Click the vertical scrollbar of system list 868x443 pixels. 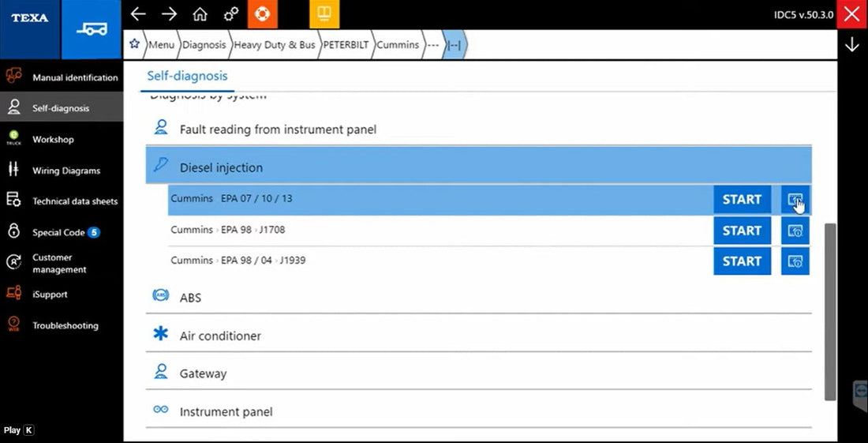pyautogui.click(x=829, y=311)
